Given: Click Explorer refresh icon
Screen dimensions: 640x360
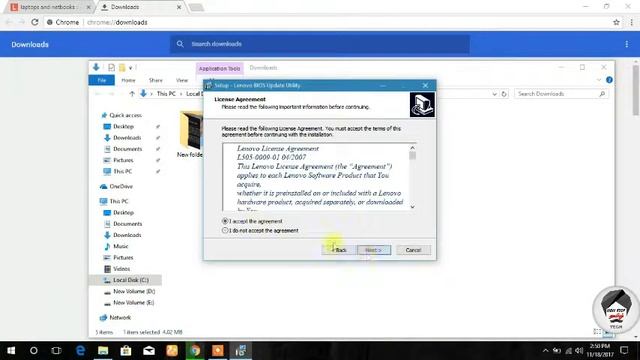Looking at the screenshot, I should (x=504, y=94).
